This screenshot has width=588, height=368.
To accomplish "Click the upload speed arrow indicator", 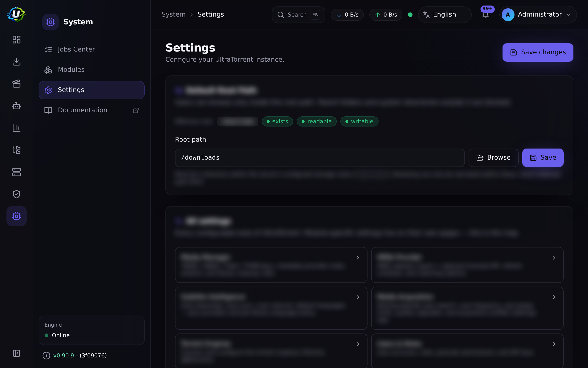I will pos(377,15).
